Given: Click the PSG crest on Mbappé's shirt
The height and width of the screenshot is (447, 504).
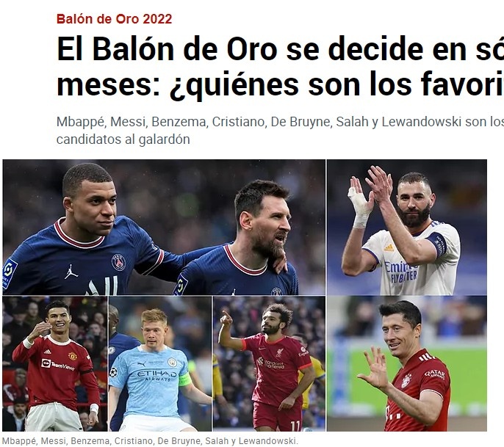Looking at the screenshot, I should tap(118, 262).
